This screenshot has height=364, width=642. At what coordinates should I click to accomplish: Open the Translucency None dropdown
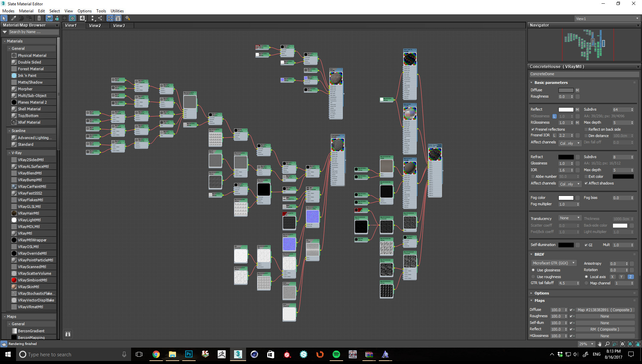pos(569,218)
